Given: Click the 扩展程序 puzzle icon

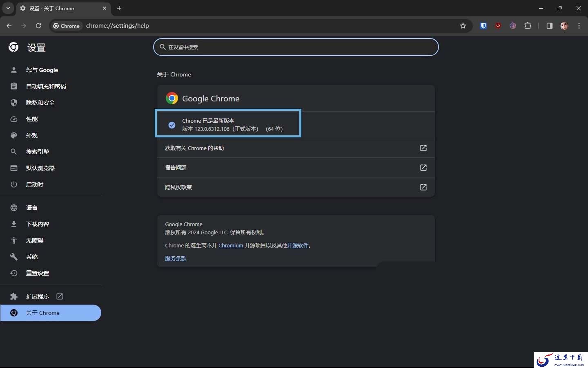Looking at the screenshot, I should [x=14, y=296].
